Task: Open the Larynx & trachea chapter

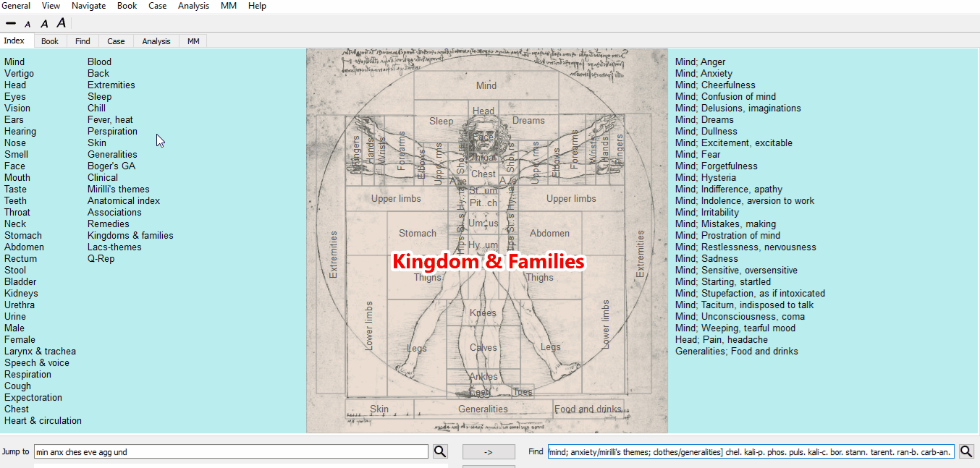Action: [40, 352]
